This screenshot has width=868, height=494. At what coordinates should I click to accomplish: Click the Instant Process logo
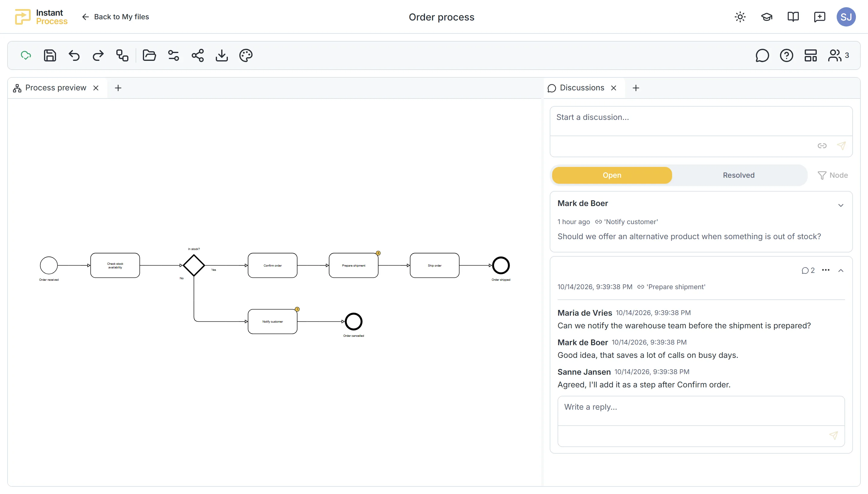[x=41, y=17]
